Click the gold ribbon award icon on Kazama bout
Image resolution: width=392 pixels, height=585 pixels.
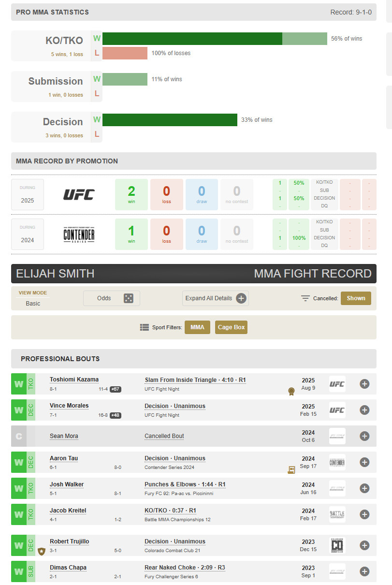pos(291,391)
